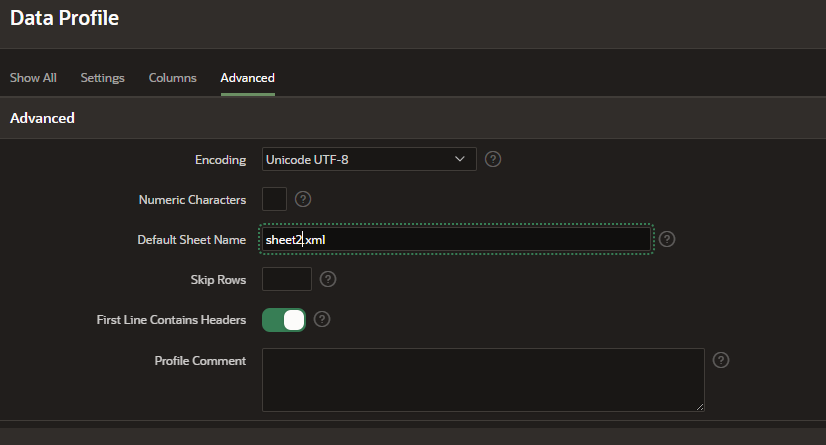826x445 pixels.
Task: Click inside the Profile Comment textarea
Action: click(483, 380)
